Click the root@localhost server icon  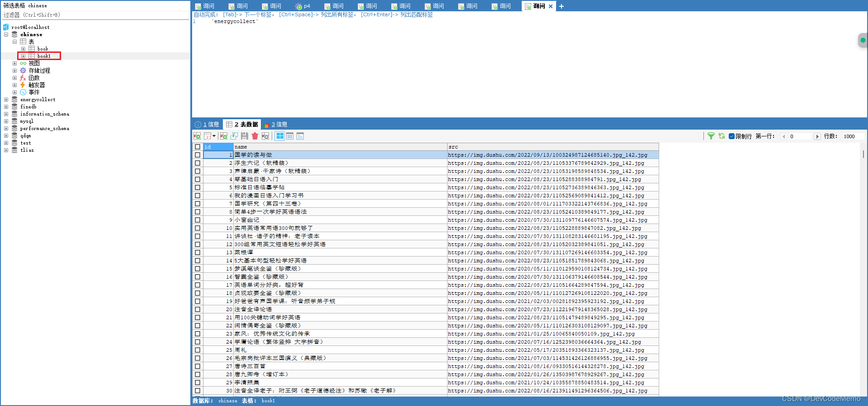[6, 27]
